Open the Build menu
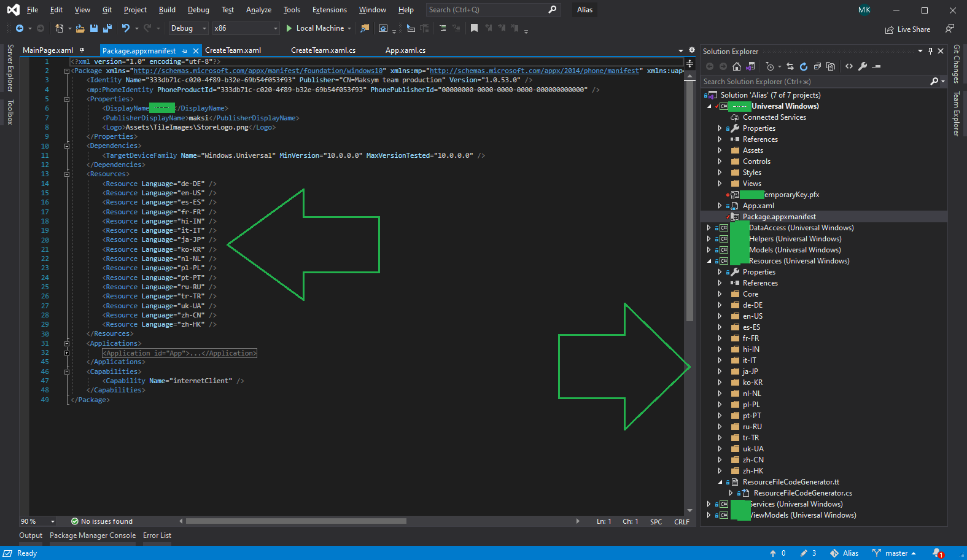The height and width of the screenshot is (560, 967). (x=167, y=10)
